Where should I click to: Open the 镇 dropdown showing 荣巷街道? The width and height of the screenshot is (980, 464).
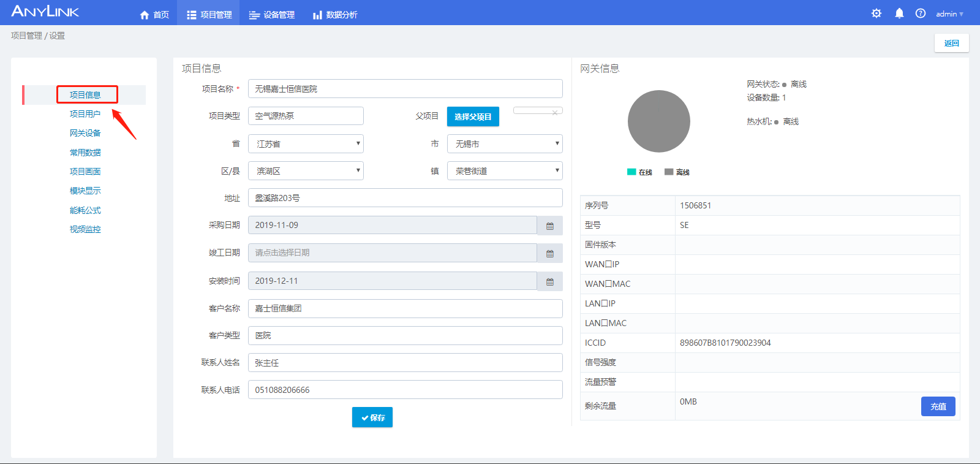click(505, 171)
